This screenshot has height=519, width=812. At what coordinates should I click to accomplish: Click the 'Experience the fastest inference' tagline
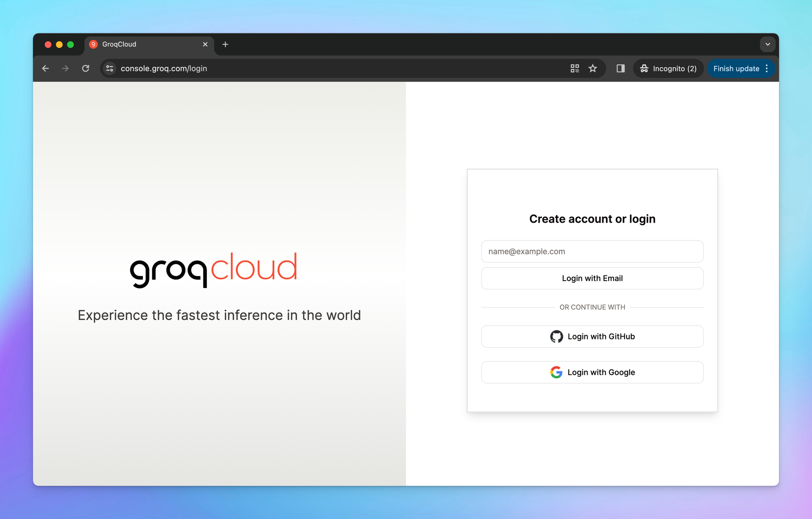[219, 315]
